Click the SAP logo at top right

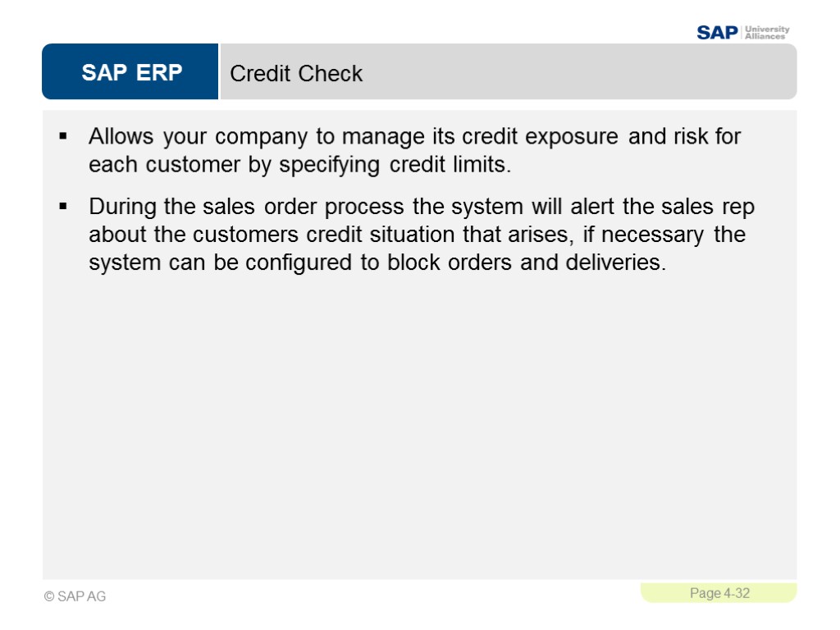point(717,33)
